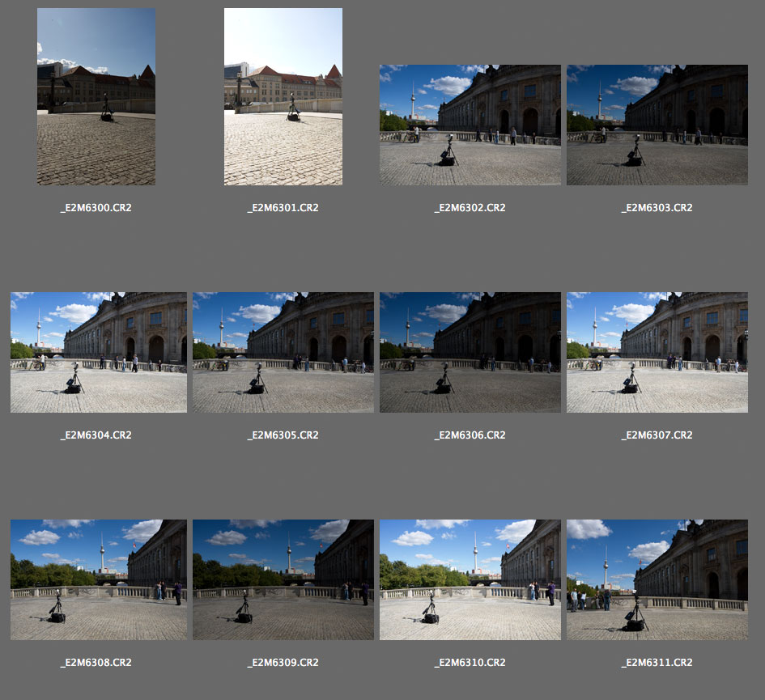
Task: Select the _E2M6311.CR2 photo thumbnail
Action: click(x=657, y=579)
